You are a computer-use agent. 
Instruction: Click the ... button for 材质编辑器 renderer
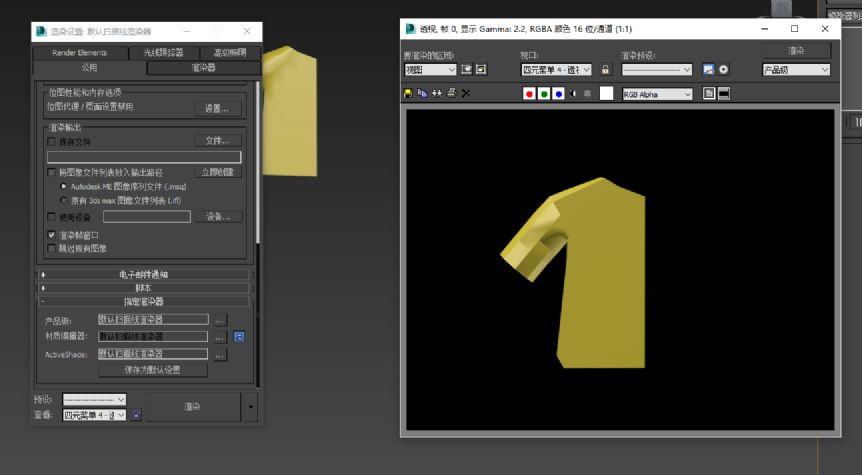coord(220,337)
